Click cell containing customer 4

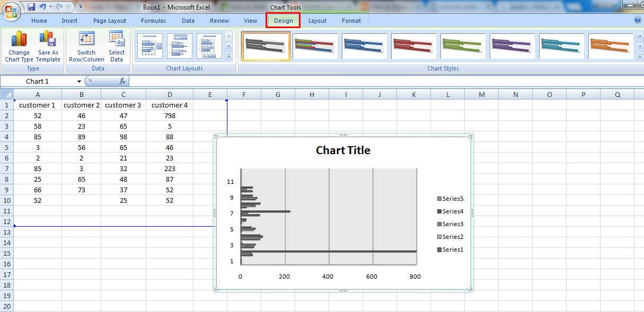pos(170,105)
